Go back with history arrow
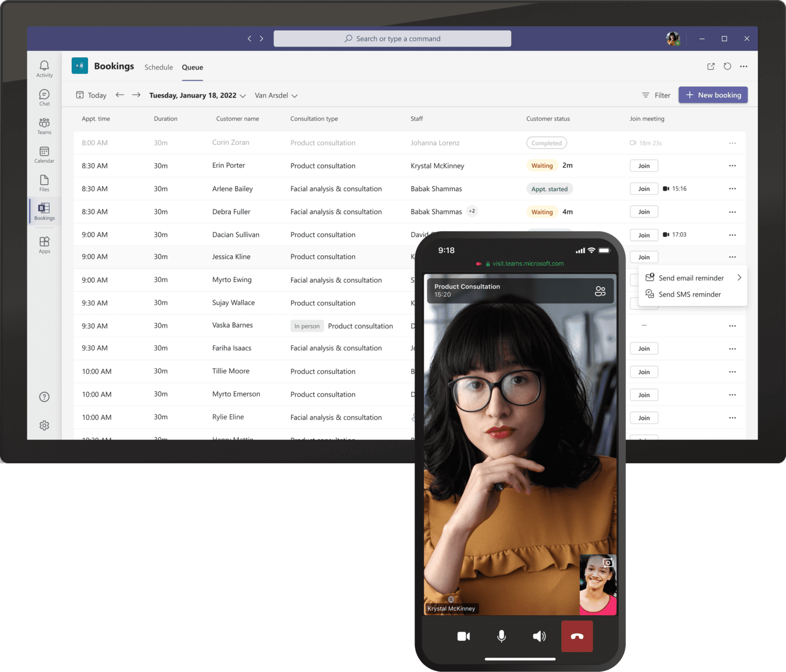Viewport: 786px width, 672px height. point(250,38)
